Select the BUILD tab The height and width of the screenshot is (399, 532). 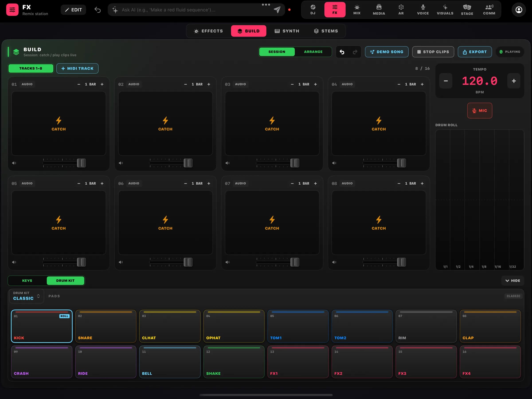pos(248,31)
